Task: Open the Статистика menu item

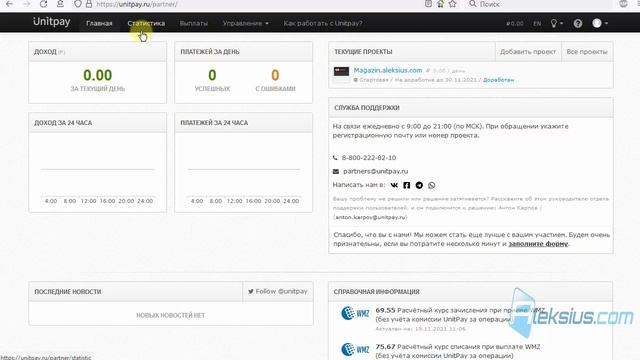Action: (146, 23)
